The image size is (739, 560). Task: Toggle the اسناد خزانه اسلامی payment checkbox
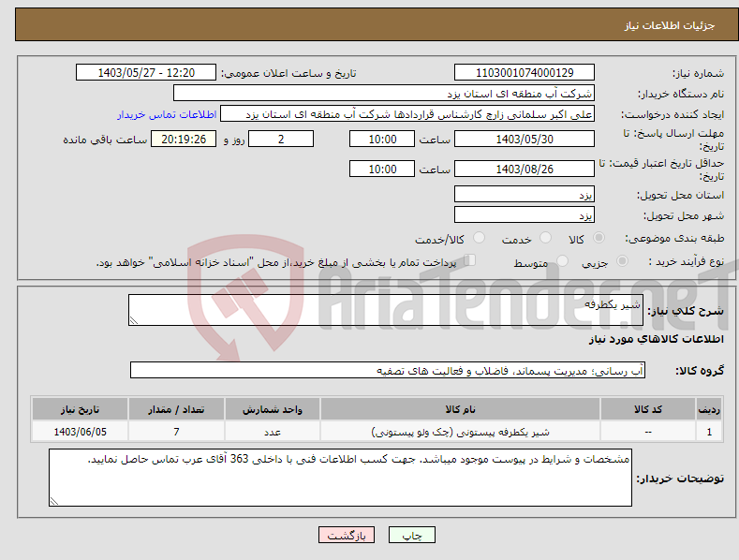469,260
